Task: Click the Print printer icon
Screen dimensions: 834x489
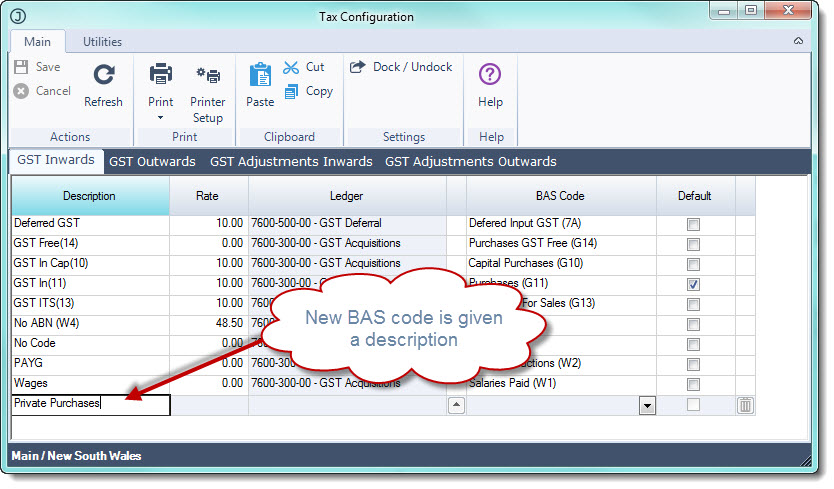Action: pos(161,74)
